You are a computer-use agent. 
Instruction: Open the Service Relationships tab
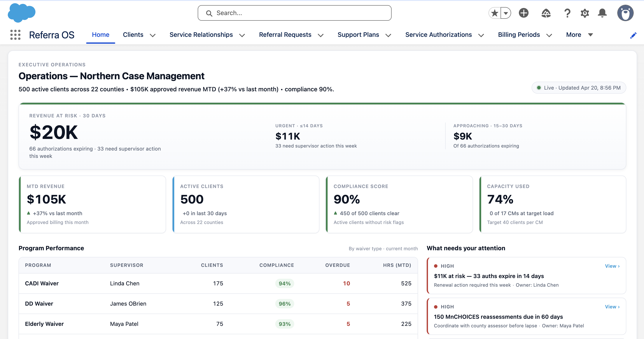(201, 35)
